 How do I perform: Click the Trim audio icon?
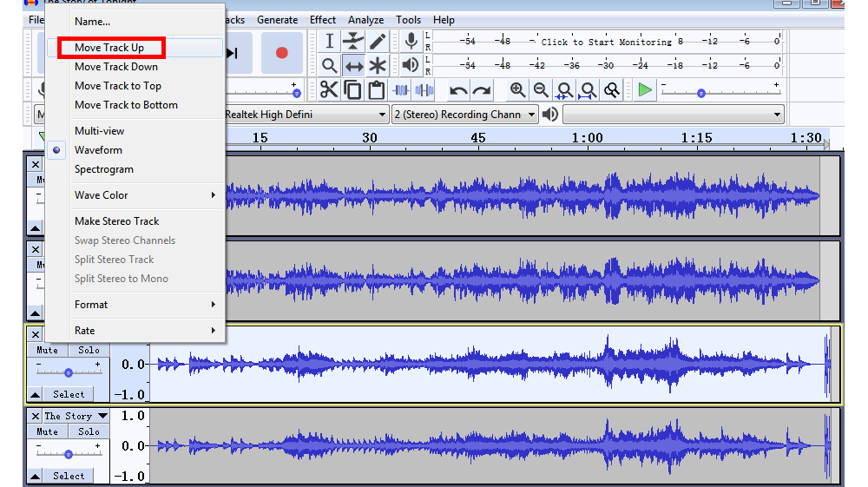pos(401,89)
